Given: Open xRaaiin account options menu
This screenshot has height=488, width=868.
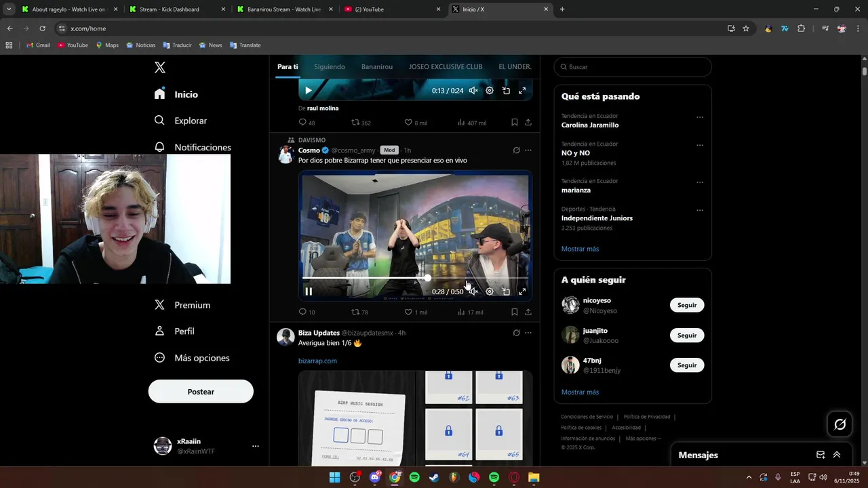Looking at the screenshot, I should (256, 446).
